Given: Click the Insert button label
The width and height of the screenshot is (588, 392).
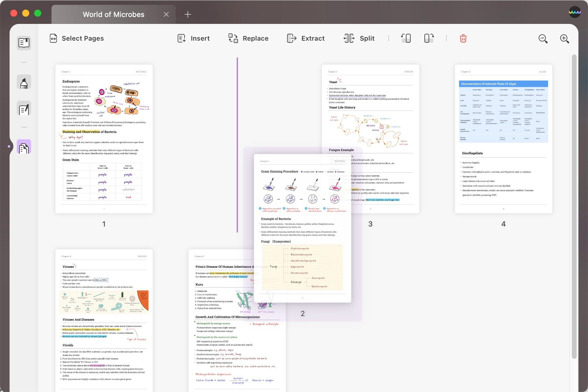Looking at the screenshot, I should click(x=200, y=38).
